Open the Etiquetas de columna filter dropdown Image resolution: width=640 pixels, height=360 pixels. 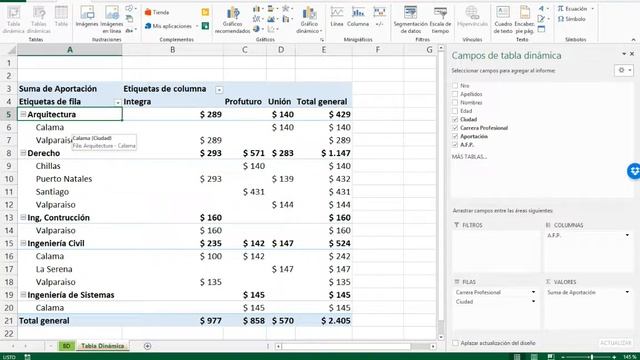219,90
